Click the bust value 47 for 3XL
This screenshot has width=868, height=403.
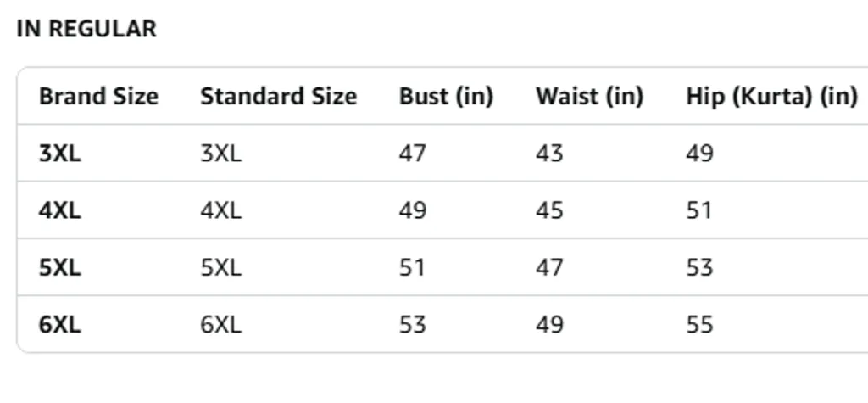(x=413, y=154)
